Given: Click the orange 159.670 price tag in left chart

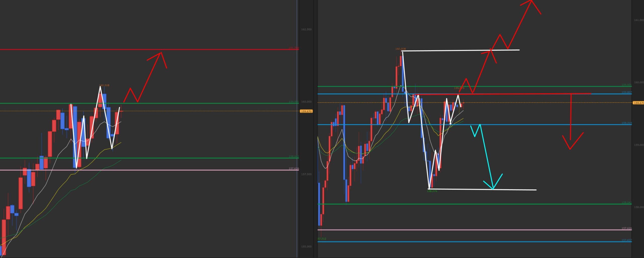Looking at the screenshot, I should click(x=306, y=111).
